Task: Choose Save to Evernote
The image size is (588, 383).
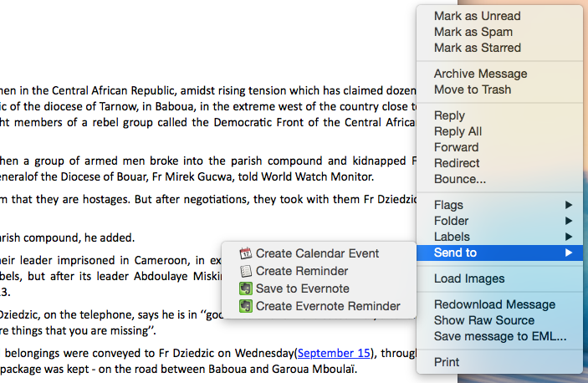Action: (x=319, y=289)
